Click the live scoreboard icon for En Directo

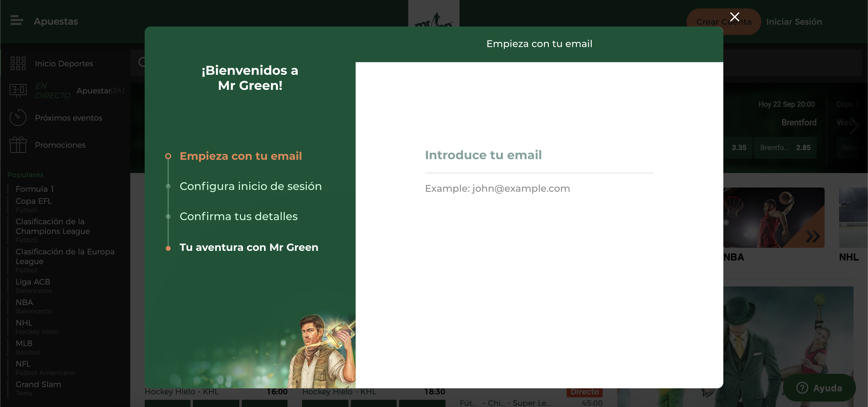[18, 90]
